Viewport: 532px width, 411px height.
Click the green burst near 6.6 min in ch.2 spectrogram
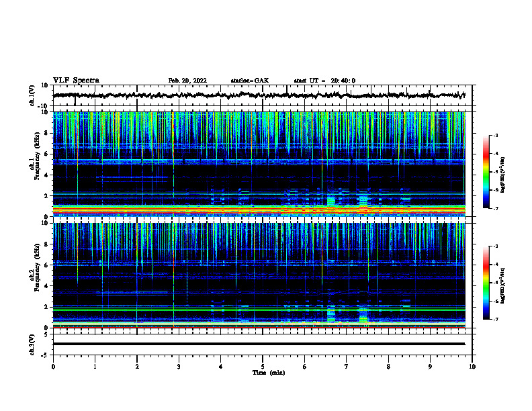[x=330, y=314]
